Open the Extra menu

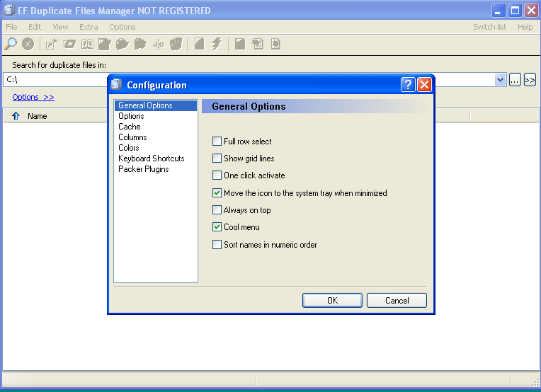(89, 27)
